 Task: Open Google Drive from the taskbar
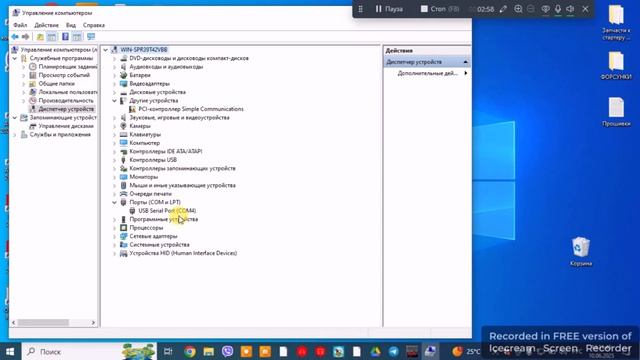coord(375,351)
